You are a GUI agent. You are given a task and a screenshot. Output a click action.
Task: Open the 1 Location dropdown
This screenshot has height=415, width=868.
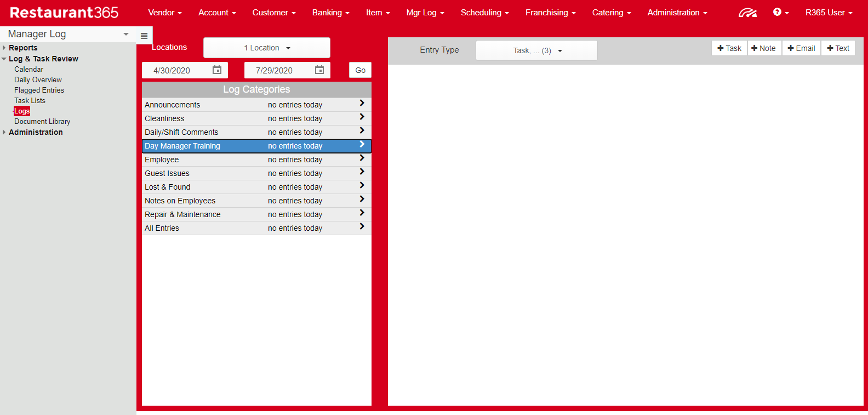267,48
